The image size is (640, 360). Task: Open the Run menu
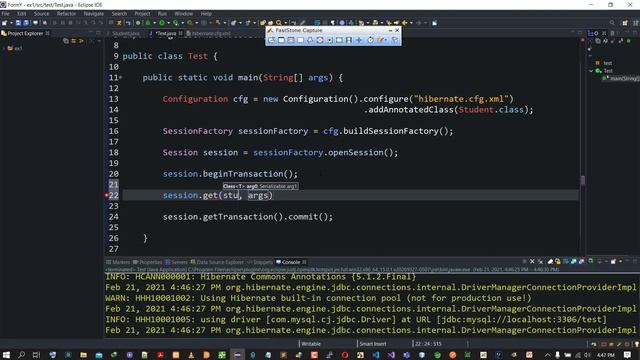pyautogui.click(x=162, y=13)
